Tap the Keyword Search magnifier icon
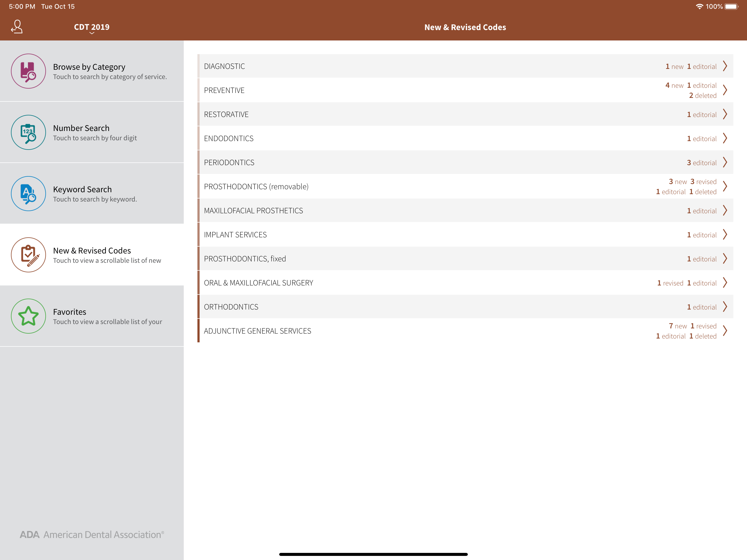The height and width of the screenshot is (560, 747). [28, 194]
